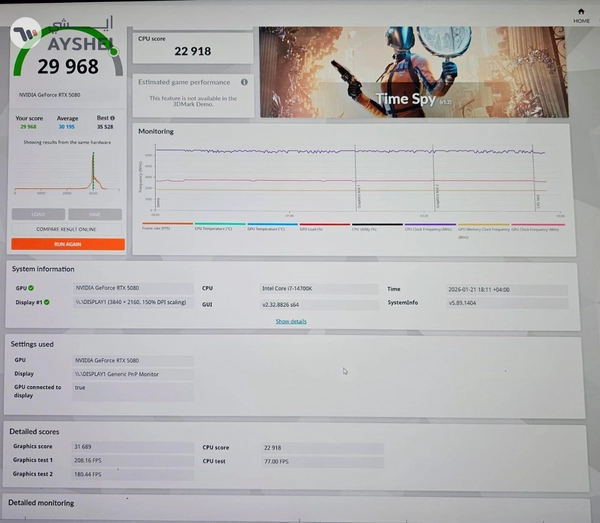This screenshot has width=600, height=523.
Task: Click the Settings used heading
Action: pos(32,344)
